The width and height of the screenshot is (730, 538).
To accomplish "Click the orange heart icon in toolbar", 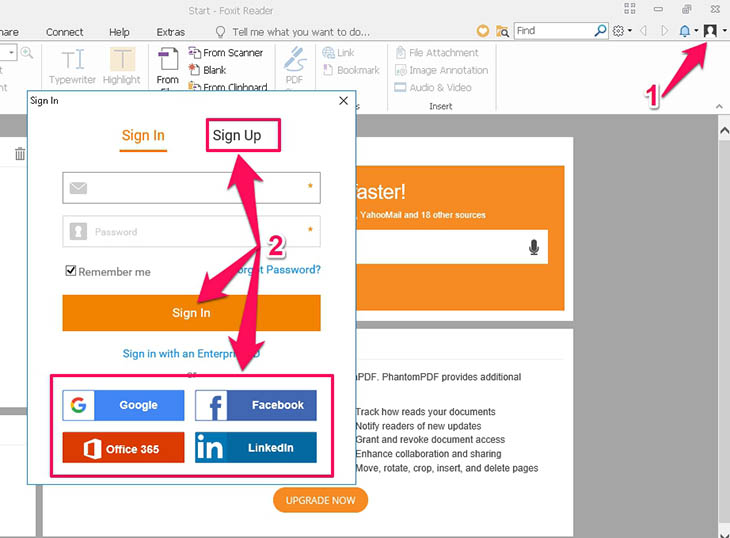I will pyautogui.click(x=483, y=31).
